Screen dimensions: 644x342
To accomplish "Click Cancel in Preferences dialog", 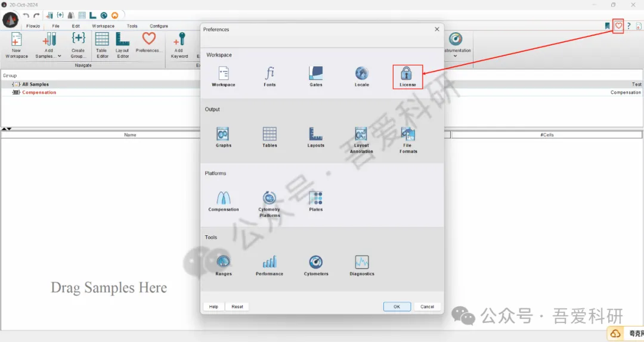I will click(427, 307).
